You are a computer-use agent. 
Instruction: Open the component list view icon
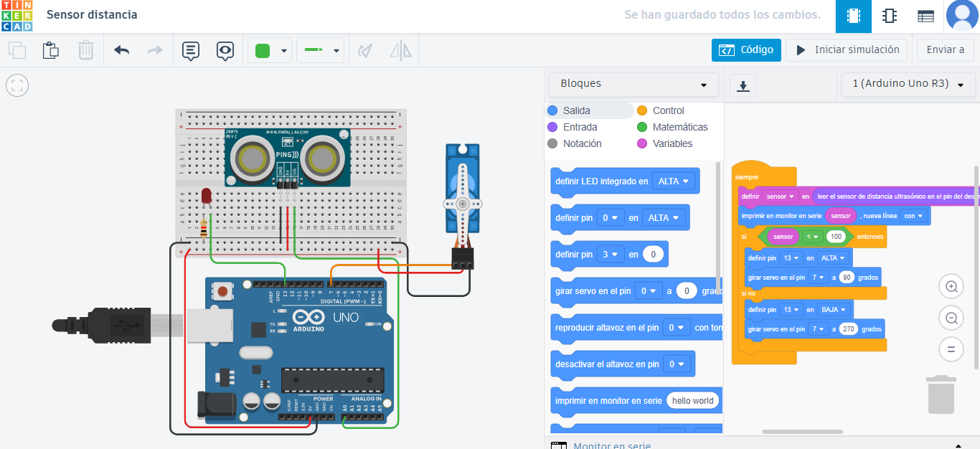(925, 16)
